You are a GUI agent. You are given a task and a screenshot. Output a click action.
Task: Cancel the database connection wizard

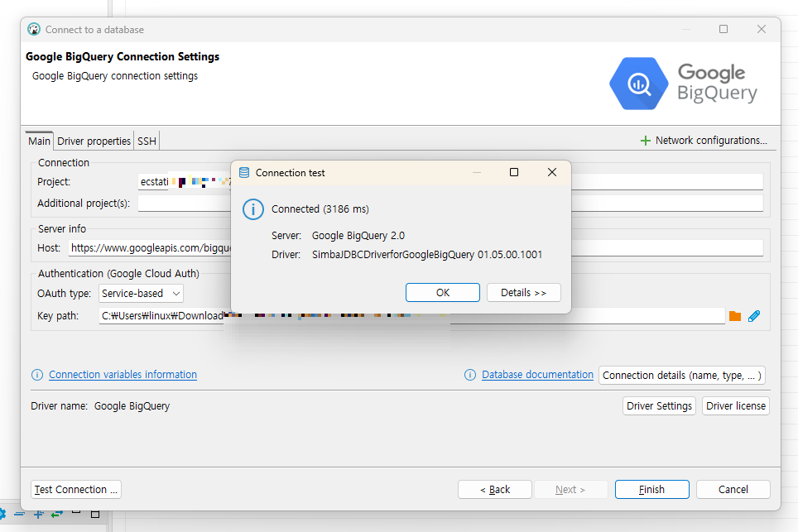pos(733,489)
